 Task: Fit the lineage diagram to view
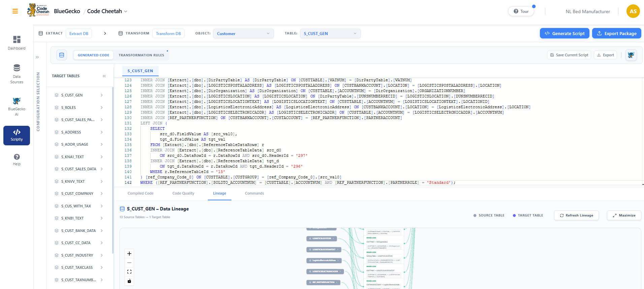pyautogui.click(x=129, y=272)
